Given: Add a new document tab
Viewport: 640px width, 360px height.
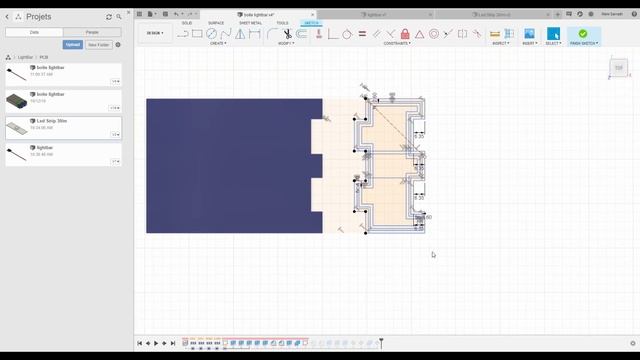Looking at the screenshot, I should pos(558,14).
